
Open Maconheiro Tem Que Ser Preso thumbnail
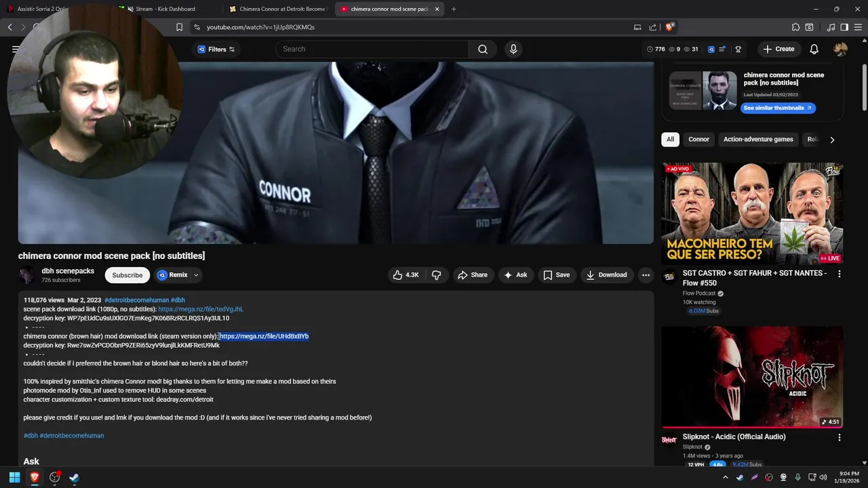pos(752,213)
